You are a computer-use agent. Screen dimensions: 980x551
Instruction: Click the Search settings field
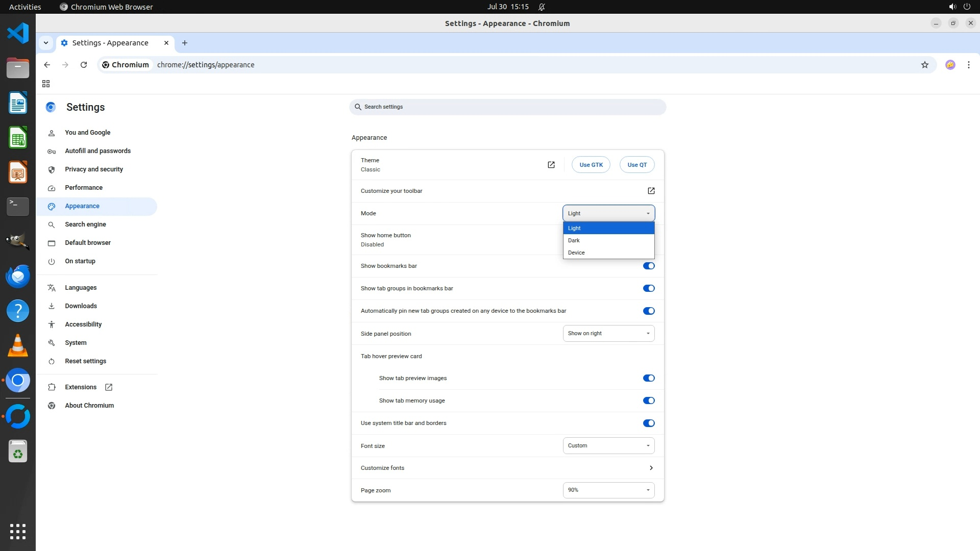507,107
